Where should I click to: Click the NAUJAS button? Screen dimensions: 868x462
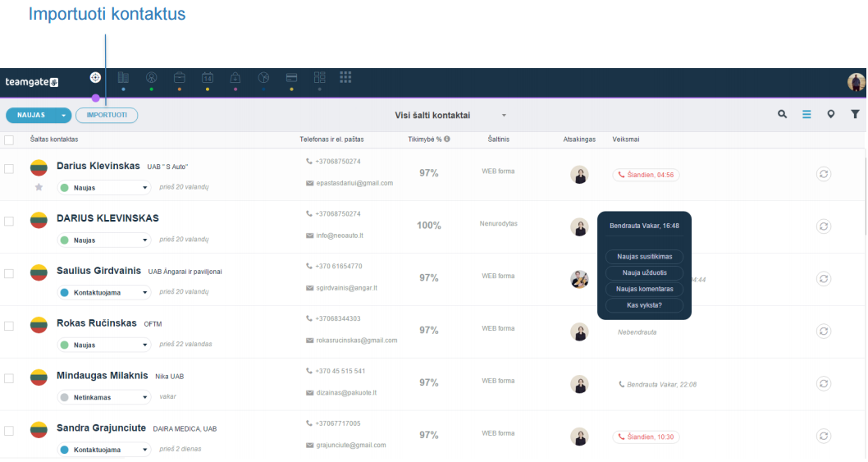(x=31, y=115)
